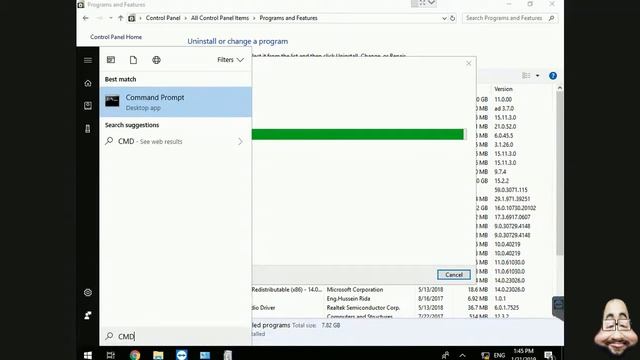Filter results by Documents icon

pyautogui.click(x=133, y=60)
